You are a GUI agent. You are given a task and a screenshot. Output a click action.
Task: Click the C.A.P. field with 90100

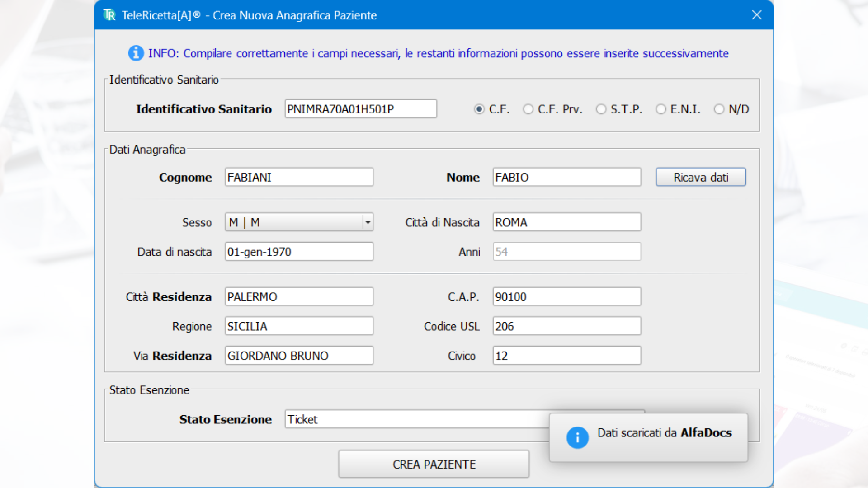[x=567, y=297]
